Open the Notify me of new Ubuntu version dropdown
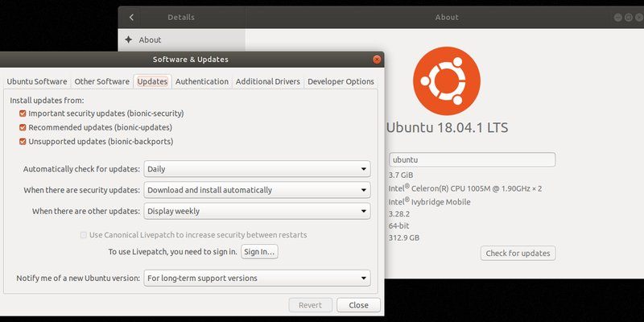This screenshot has height=322, width=644. (257, 278)
